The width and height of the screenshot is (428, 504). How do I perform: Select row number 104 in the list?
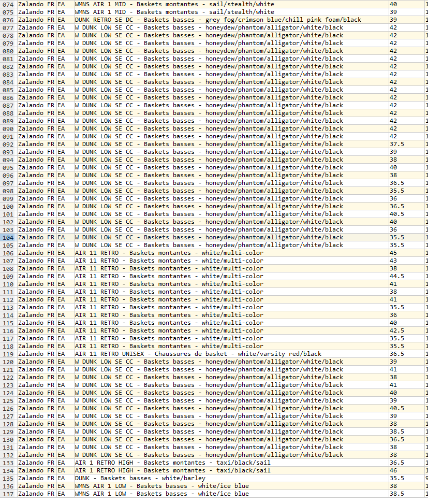tap(8, 238)
